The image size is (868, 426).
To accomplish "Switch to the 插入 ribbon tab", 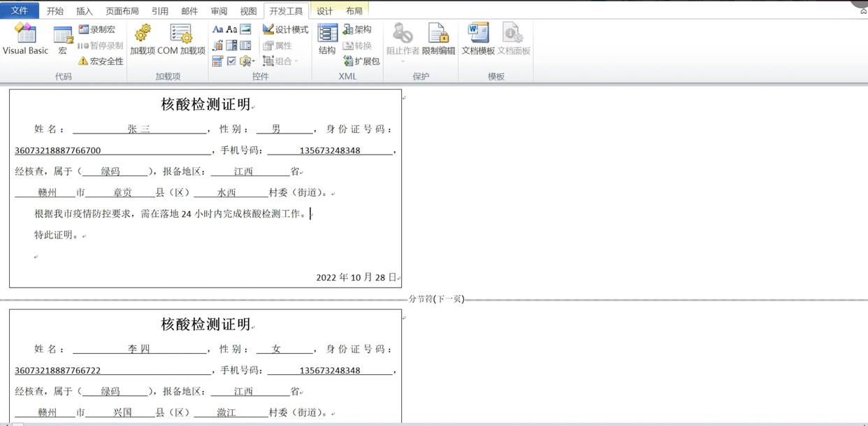I will coord(84,11).
